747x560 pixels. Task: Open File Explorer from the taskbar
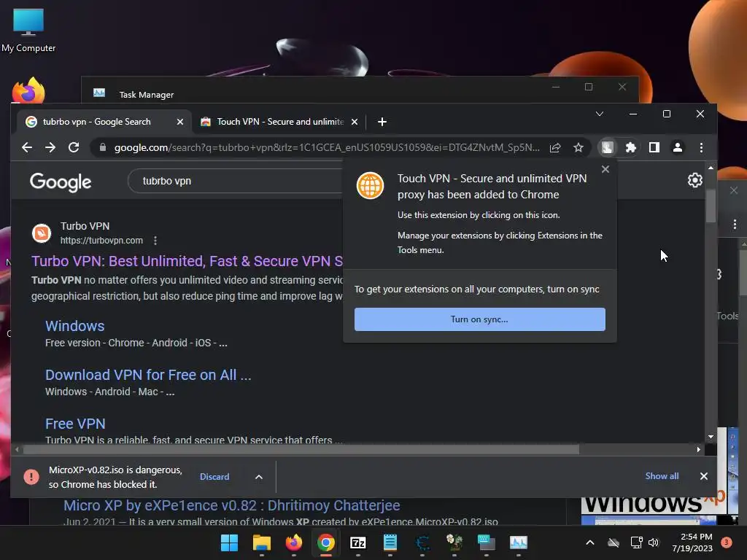262,542
